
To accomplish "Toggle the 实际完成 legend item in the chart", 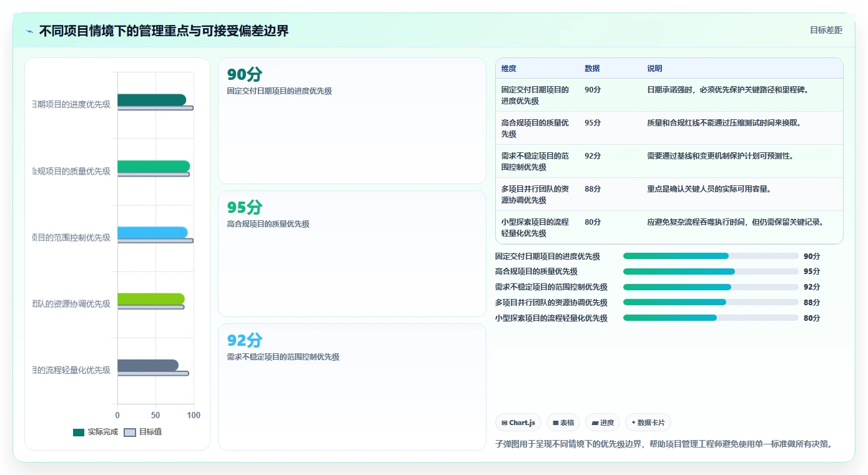I will tap(96, 432).
